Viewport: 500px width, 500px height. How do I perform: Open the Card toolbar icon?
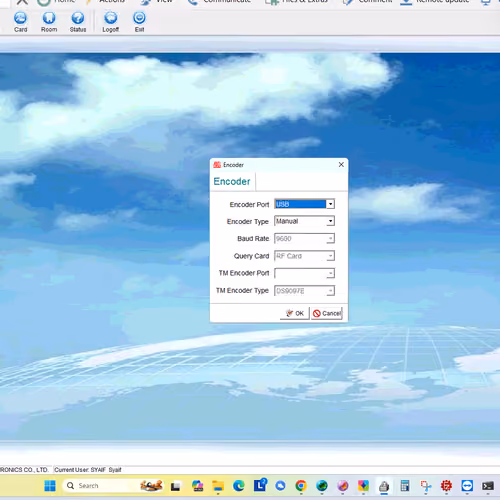pyautogui.click(x=20, y=22)
